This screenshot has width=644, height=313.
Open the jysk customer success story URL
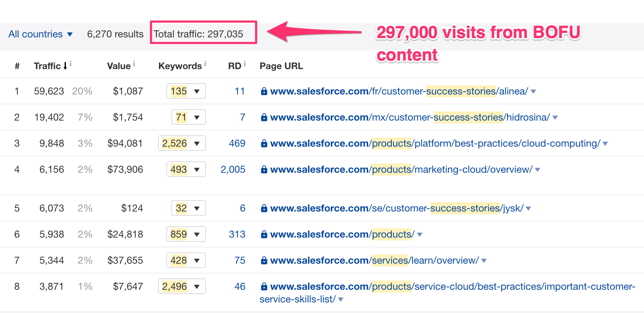[x=397, y=208]
